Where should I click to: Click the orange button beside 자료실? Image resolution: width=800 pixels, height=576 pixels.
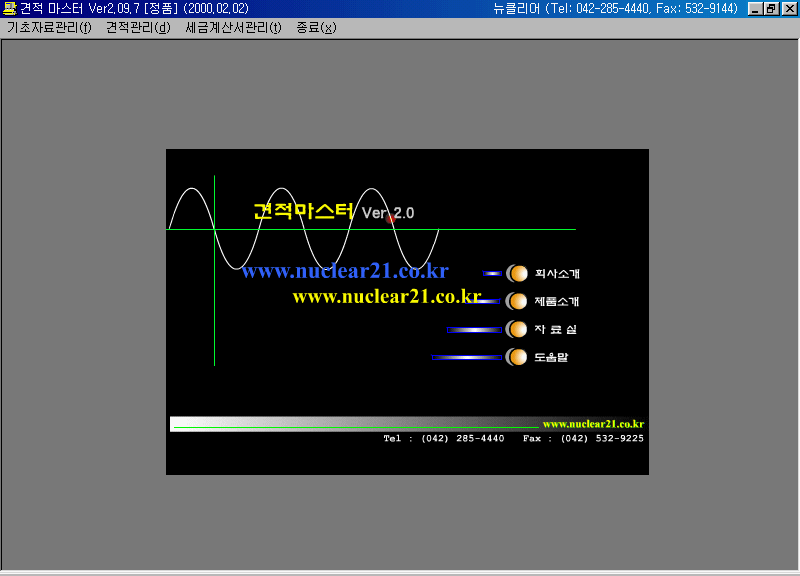517,329
